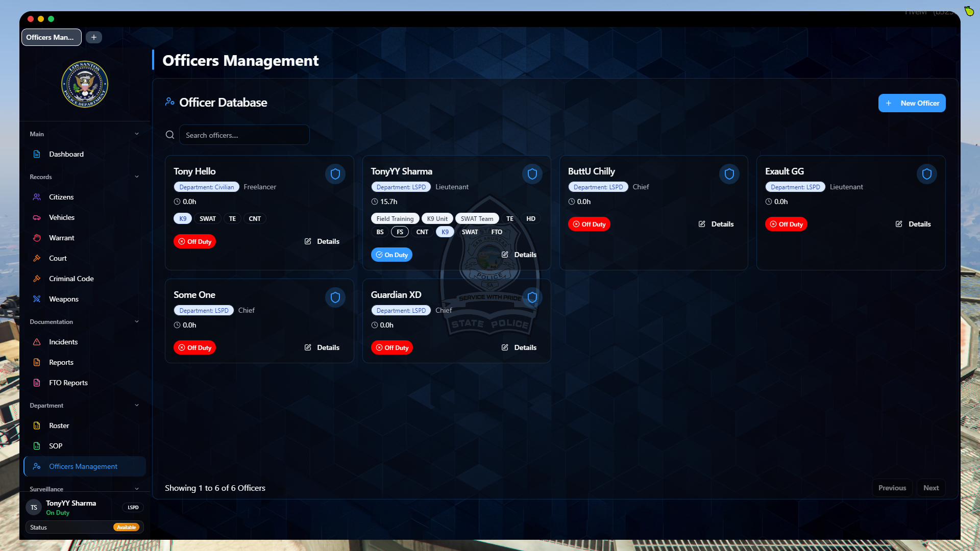Screen dimensions: 980x551
Task: Click the New Officer button
Action: tap(912, 103)
